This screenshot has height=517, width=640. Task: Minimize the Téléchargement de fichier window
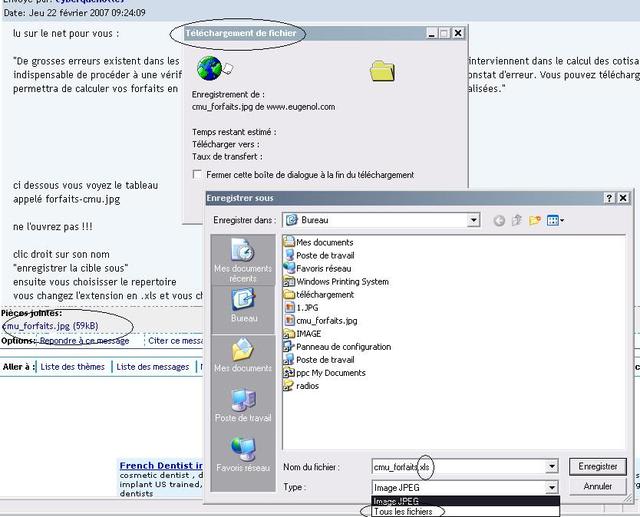tap(432, 33)
